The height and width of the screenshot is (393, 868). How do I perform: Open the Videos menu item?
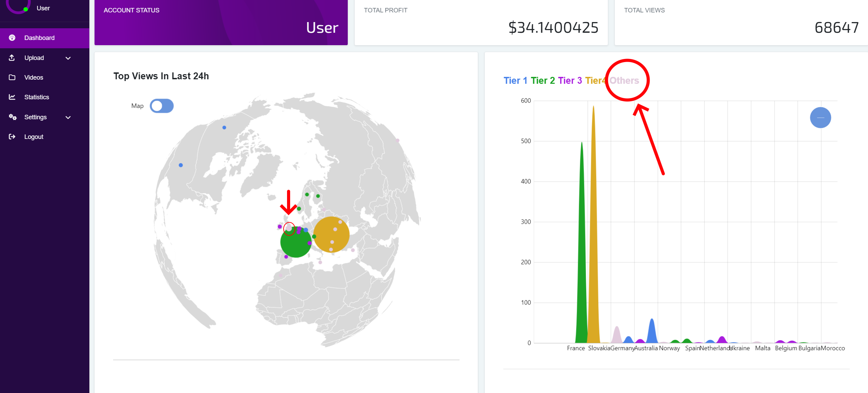click(33, 78)
